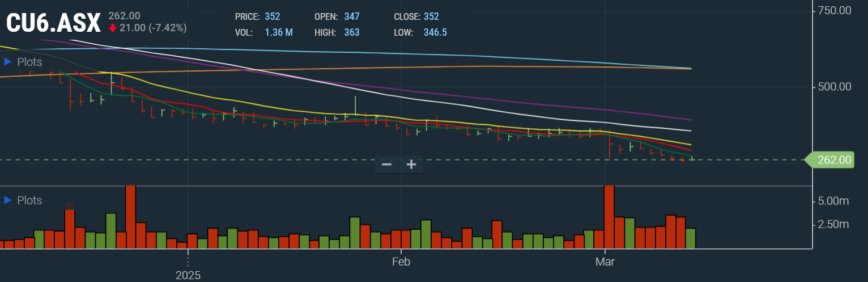Click the 262.00 current price tag on axis
This screenshot has width=868, height=282.
point(829,160)
